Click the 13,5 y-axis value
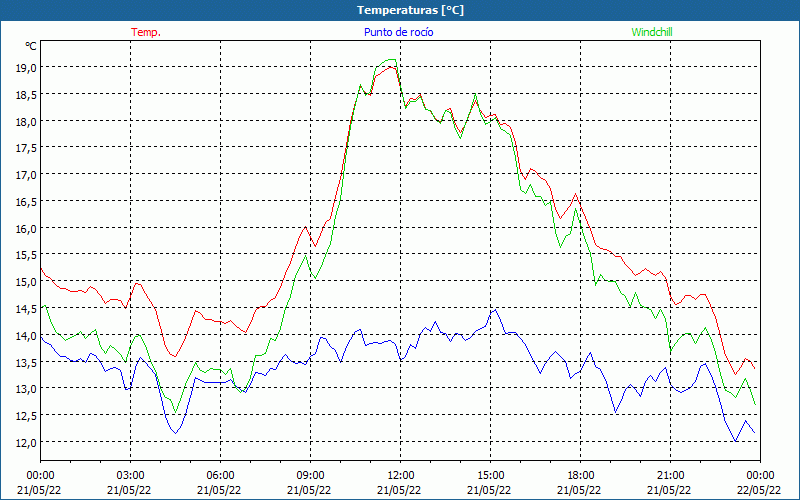Viewport: 800px width, 500px height. coord(26,362)
